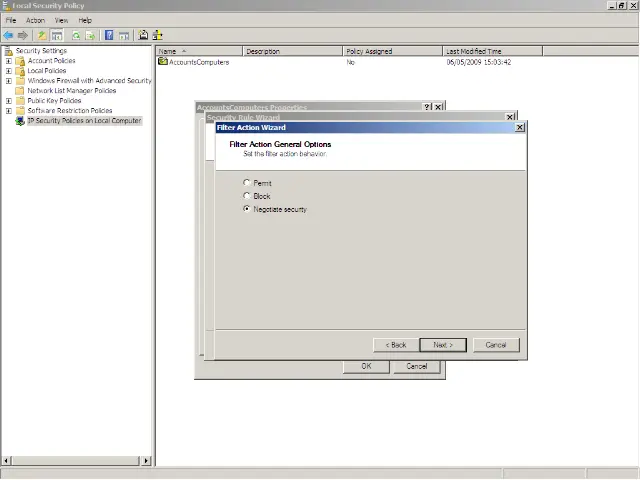Click the AccountsComputers policy icon in list
Screen dimensions: 640x480
[163, 62]
